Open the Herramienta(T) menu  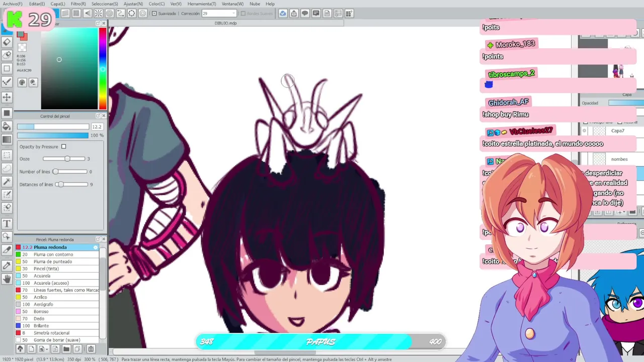pos(202,4)
